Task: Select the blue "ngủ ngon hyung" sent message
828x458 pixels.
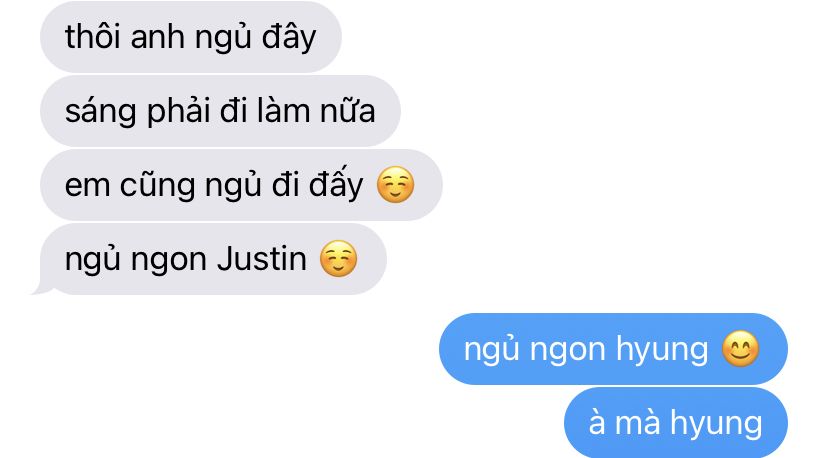Action: tap(613, 349)
